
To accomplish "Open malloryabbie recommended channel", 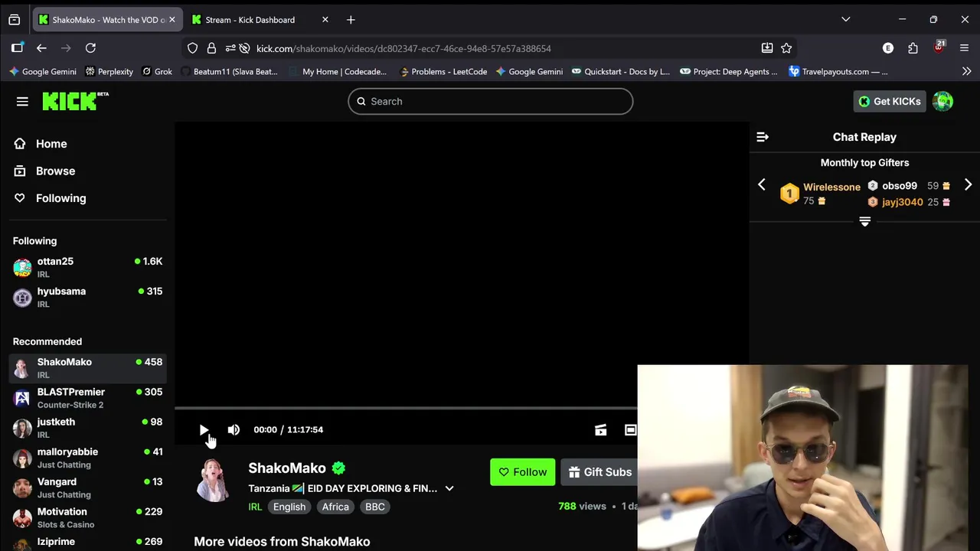I will click(87, 458).
